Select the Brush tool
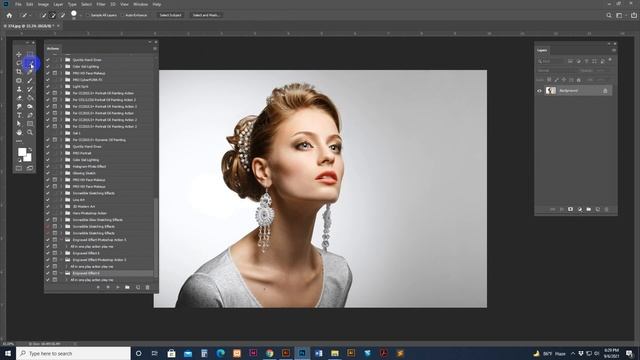This screenshot has width=640, height=360. [30, 80]
